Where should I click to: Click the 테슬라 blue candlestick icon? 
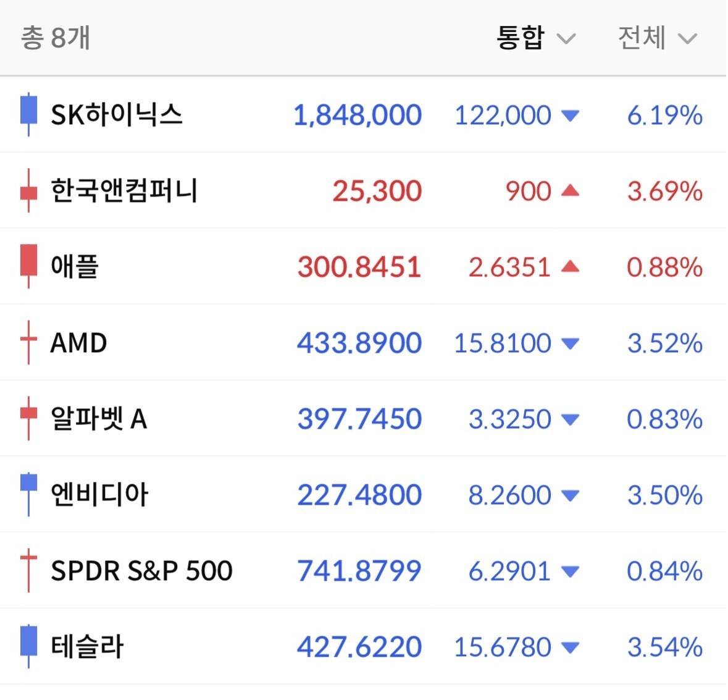pos(29,646)
